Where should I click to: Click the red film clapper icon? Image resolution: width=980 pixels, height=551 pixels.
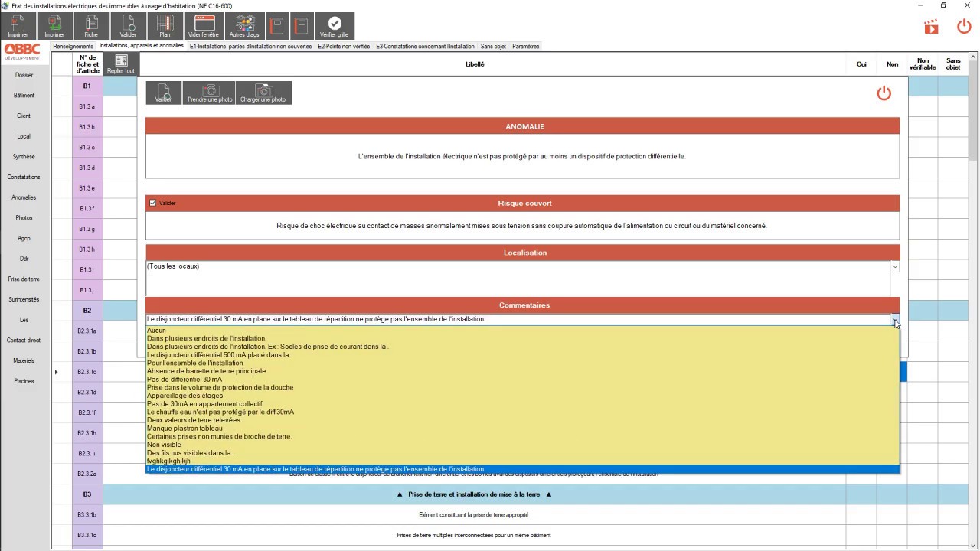tap(931, 27)
